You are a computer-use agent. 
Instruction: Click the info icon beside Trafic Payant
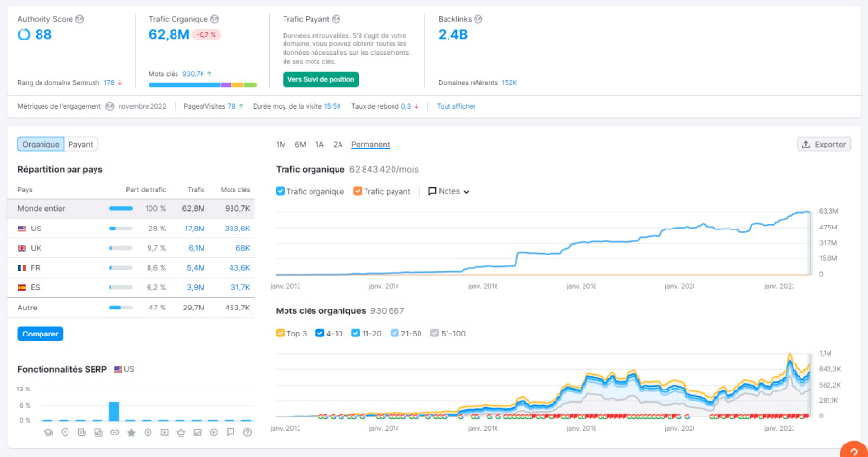(x=336, y=19)
